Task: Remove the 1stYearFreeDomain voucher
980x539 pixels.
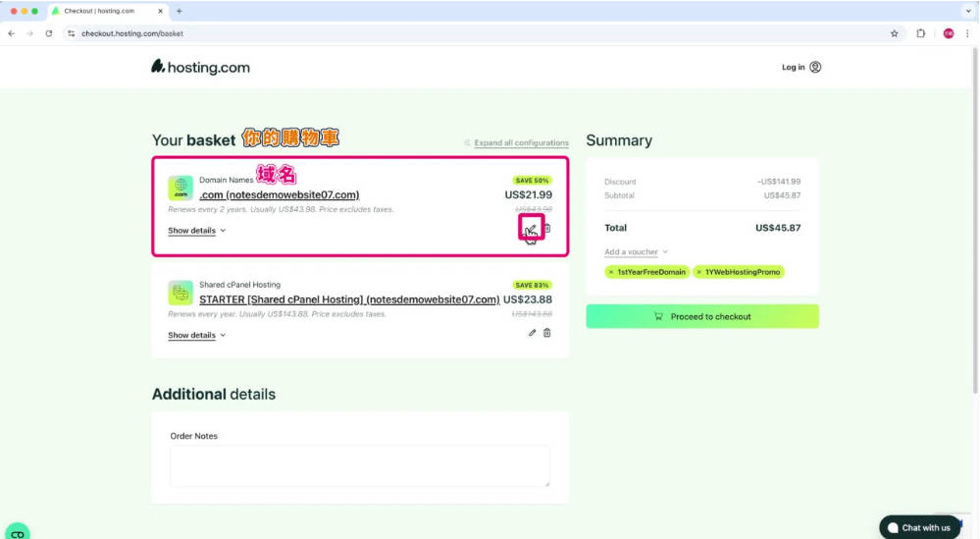Action: [611, 272]
